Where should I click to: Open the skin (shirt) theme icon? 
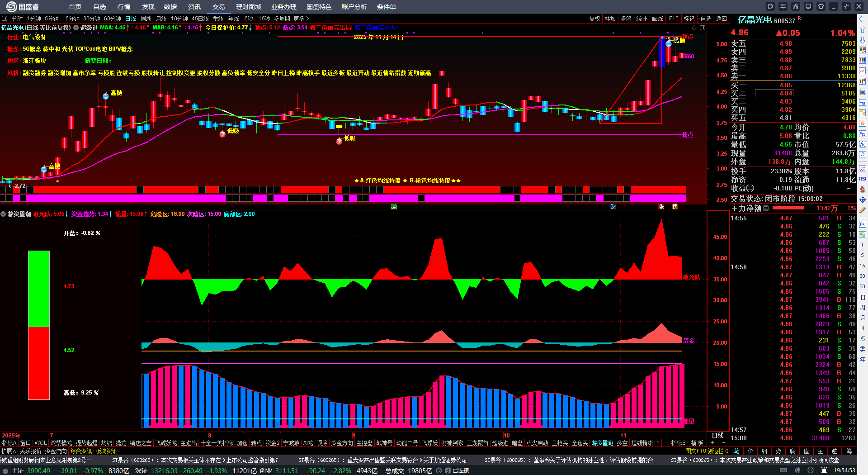pyautogui.click(x=821, y=6)
